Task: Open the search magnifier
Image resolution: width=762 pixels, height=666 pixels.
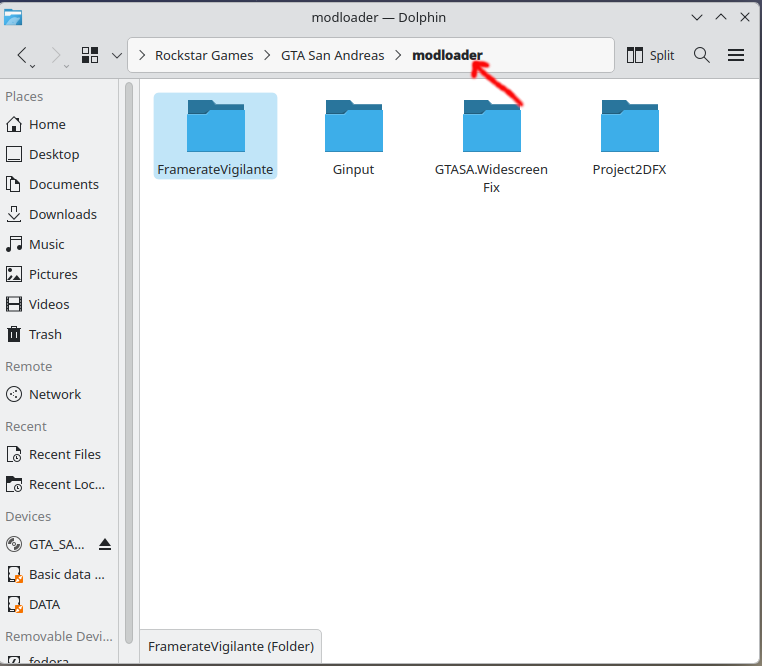Action: (x=702, y=55)
